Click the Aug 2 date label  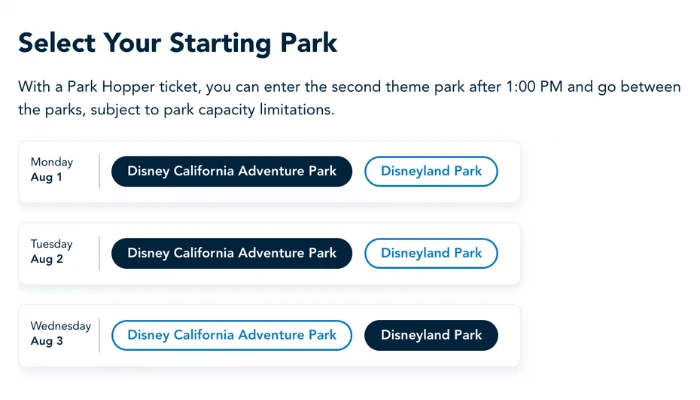point(47,259)
